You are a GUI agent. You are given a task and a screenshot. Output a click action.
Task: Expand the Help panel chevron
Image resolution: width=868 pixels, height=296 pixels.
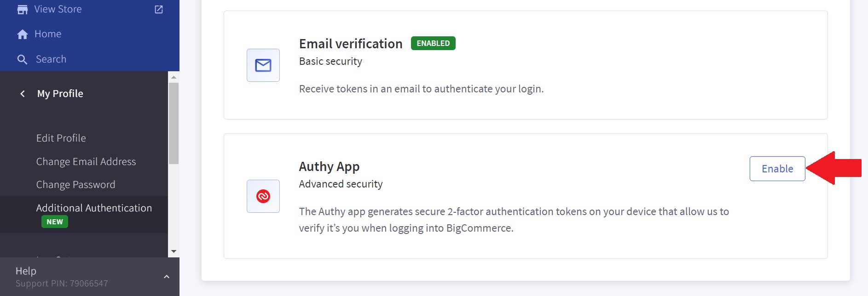pos(167,277)
